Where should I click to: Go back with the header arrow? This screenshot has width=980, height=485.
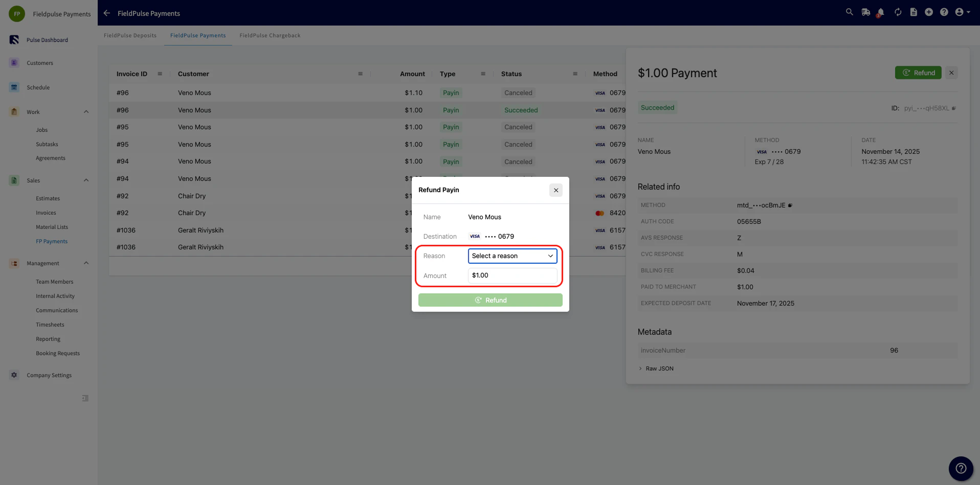pyautogui.click(x=106, y=13)
